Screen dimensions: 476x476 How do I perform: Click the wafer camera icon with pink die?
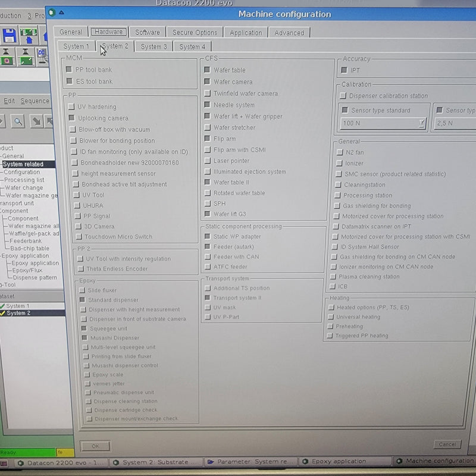tap(7, 57)
